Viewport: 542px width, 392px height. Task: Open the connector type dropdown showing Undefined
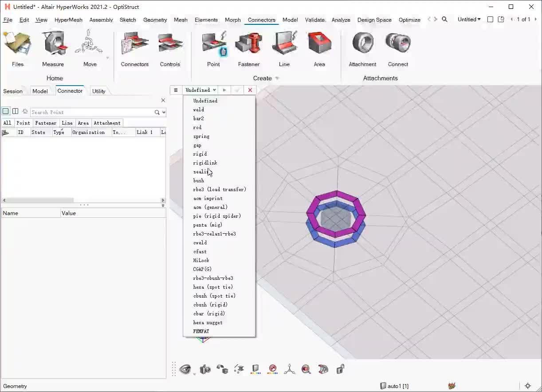click(x=200, y=90)
